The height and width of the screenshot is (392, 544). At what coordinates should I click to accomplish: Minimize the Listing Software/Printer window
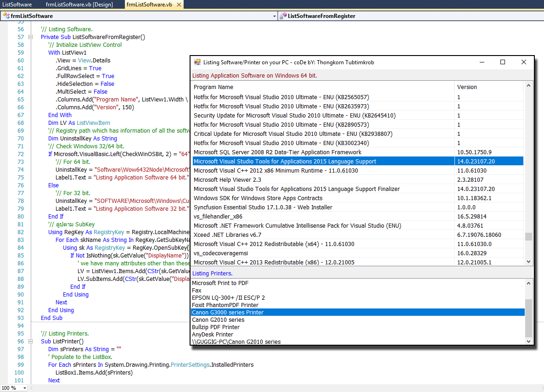click(482, 62)
